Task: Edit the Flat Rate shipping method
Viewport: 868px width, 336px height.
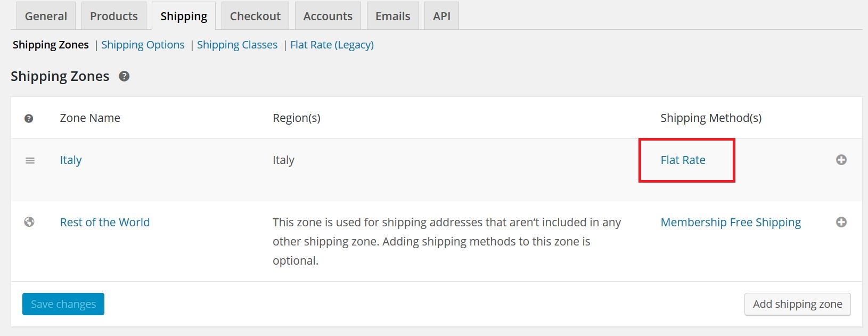Action: coord(683,160)
